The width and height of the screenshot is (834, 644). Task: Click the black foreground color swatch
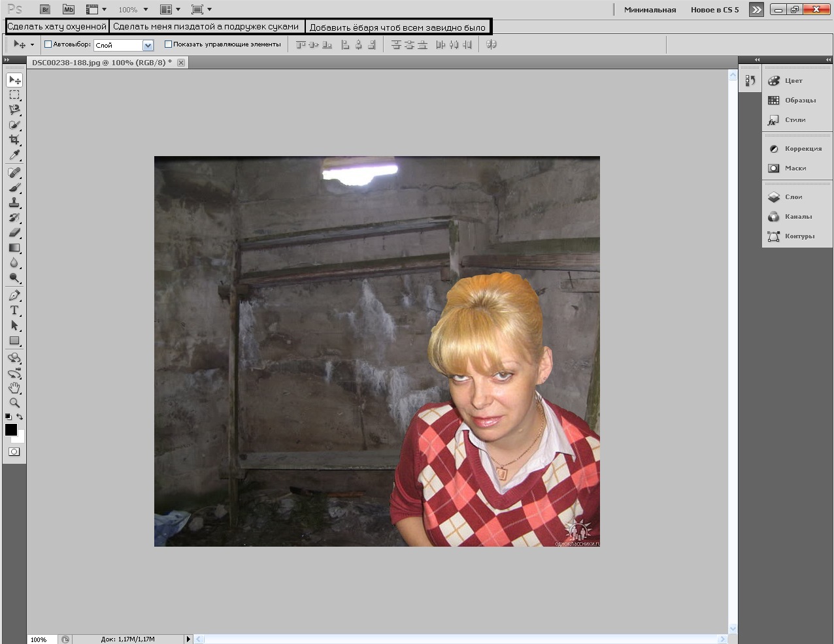tap(11, 429)
